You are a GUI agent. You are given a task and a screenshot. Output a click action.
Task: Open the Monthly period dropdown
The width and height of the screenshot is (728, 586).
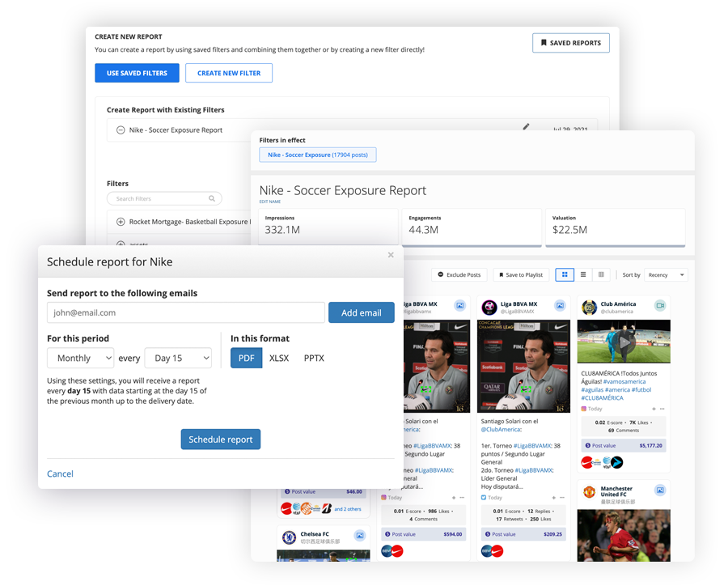click(x=81, y=358)
